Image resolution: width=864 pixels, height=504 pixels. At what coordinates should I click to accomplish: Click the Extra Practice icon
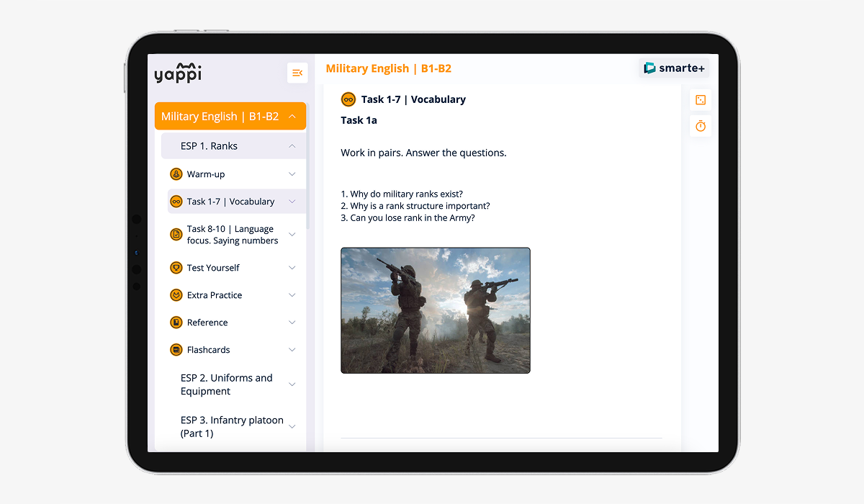coord(176,295)
